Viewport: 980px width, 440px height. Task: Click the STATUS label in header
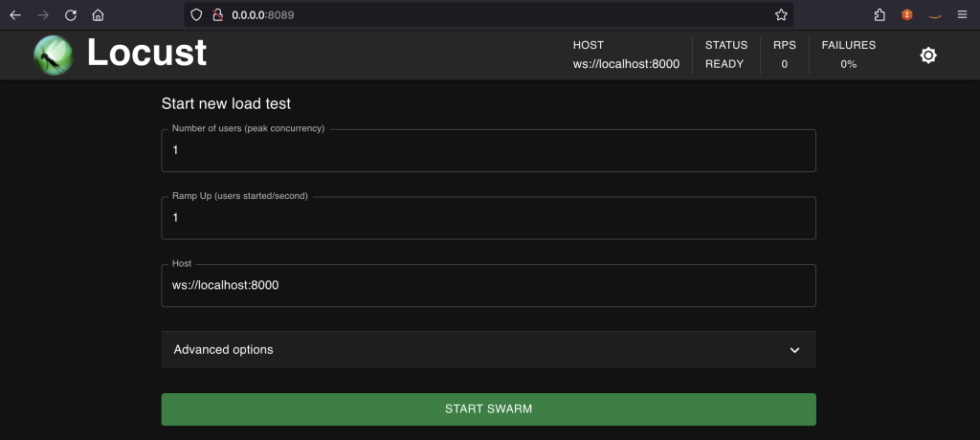tap(726, 45)
